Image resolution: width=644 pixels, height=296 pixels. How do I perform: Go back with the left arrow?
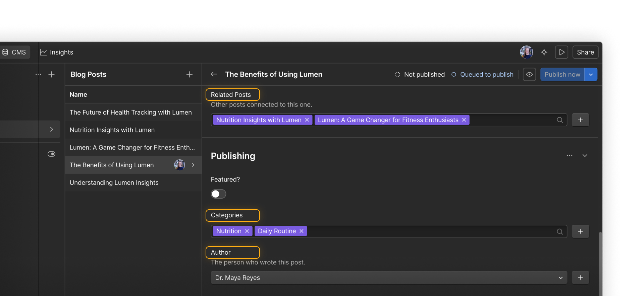coord(214,74)
